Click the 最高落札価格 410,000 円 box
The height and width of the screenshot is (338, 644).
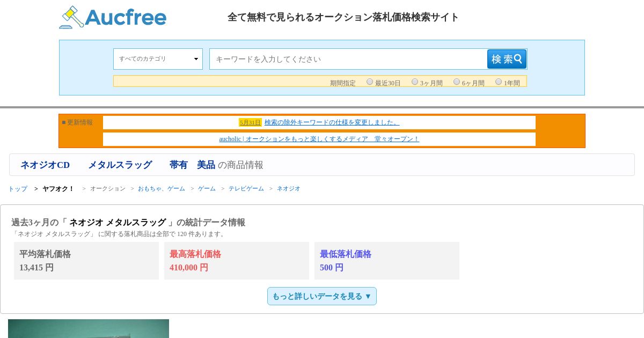point(237,261)
